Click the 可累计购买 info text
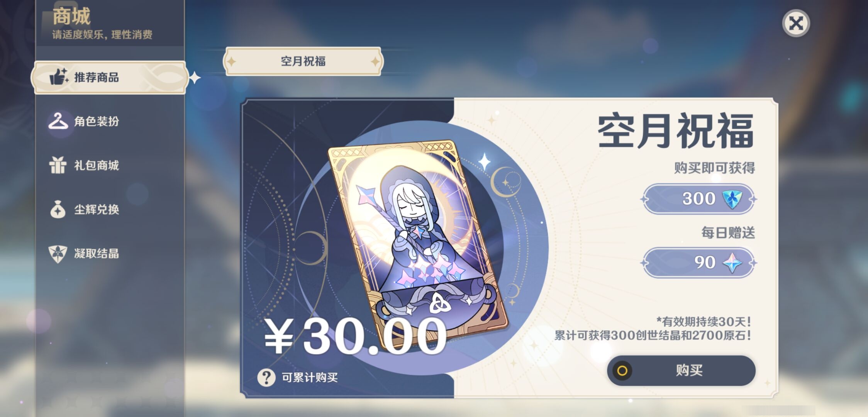This screenshot has height=417, width=868. tap(310, 377)
